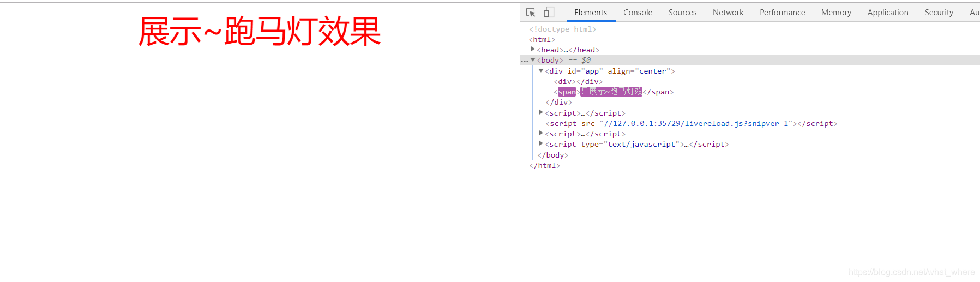Select the doctype html line
Screen dimensions: 980x282
(x=562, y=29)
